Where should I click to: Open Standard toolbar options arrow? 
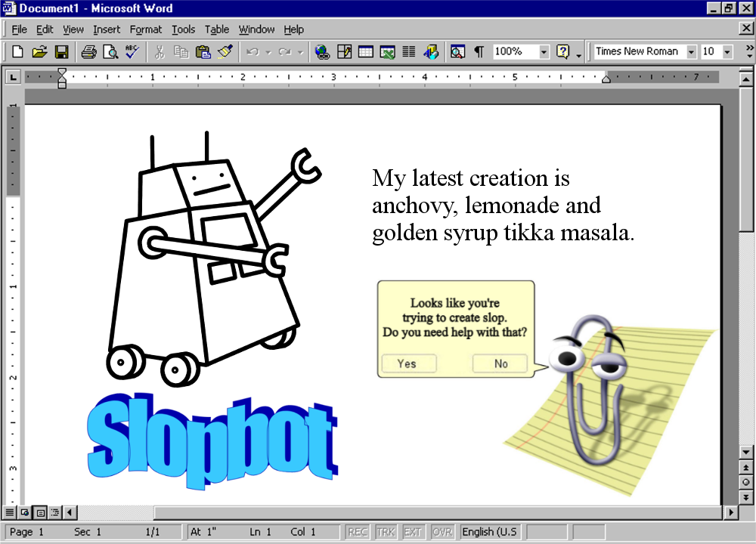(x=579, y=56)
